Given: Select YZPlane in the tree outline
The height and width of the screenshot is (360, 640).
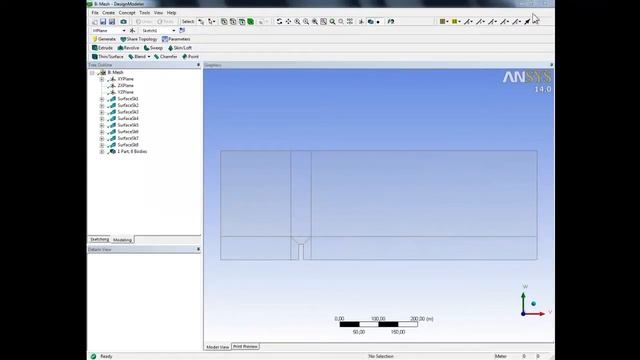Looking at the screenshot, I should tap(125, 92).
